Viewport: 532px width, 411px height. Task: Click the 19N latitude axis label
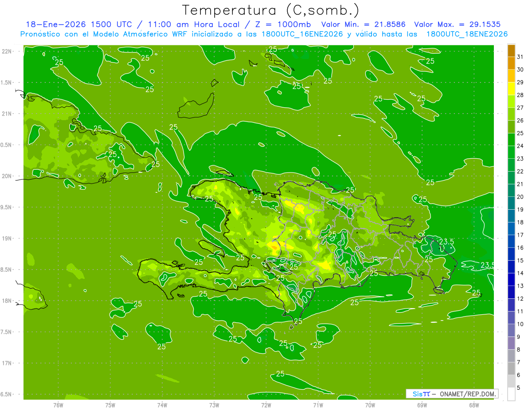pyautogui.click(x=6, y=238)
